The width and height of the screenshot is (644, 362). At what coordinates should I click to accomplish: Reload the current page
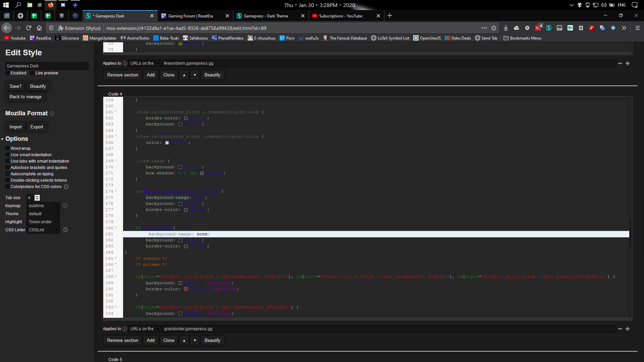coord(29,28)
